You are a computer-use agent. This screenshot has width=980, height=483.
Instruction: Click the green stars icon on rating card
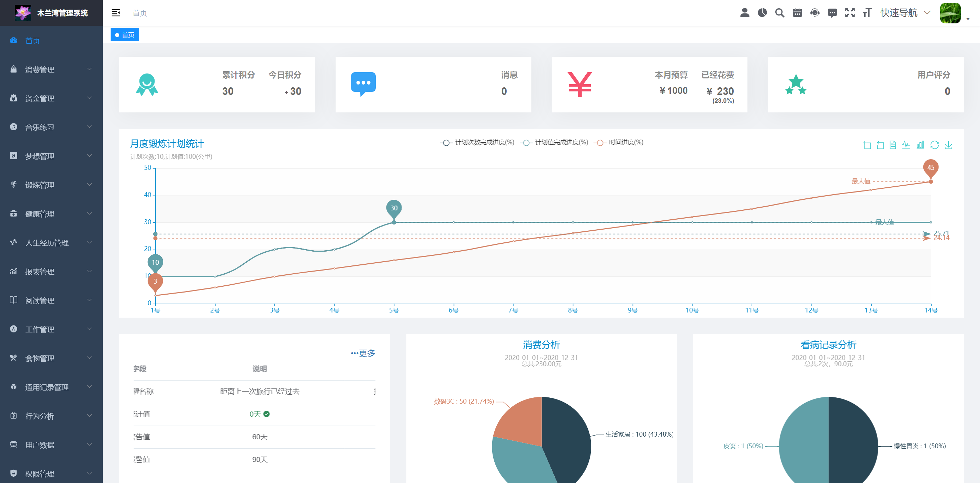click(796, 85)
